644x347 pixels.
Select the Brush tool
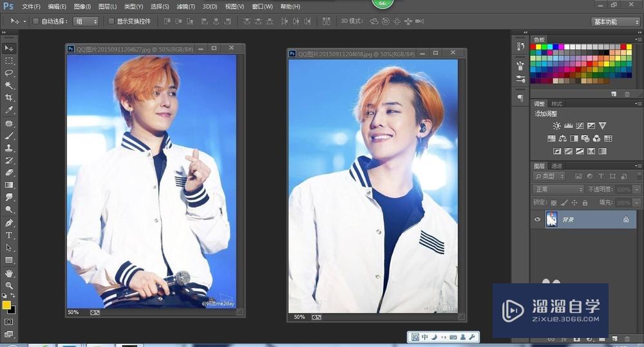(8, 136)
